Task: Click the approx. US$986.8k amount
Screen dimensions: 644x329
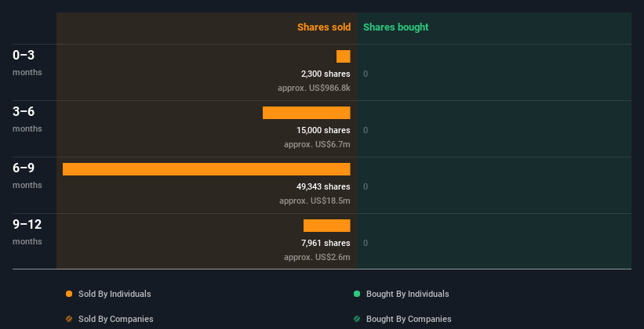Action: tap(314, 88)
